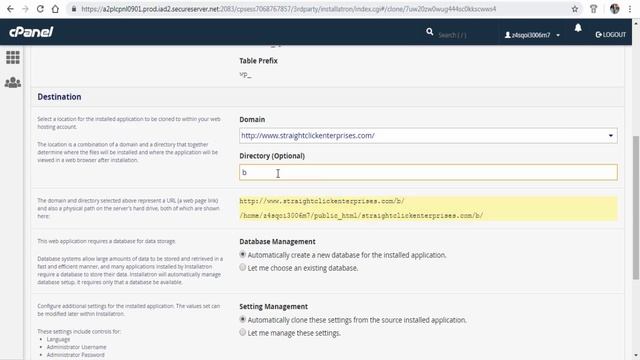
Task: Click the scrollbar down arrow
Action: (x=636, y=355)
